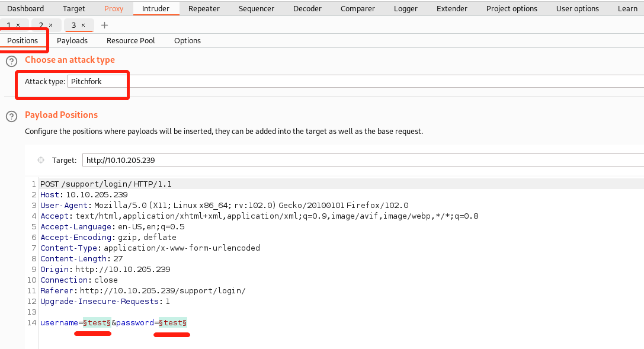
Task: Add new Intruder tab with plus icon
Action: tap(105, 25)
